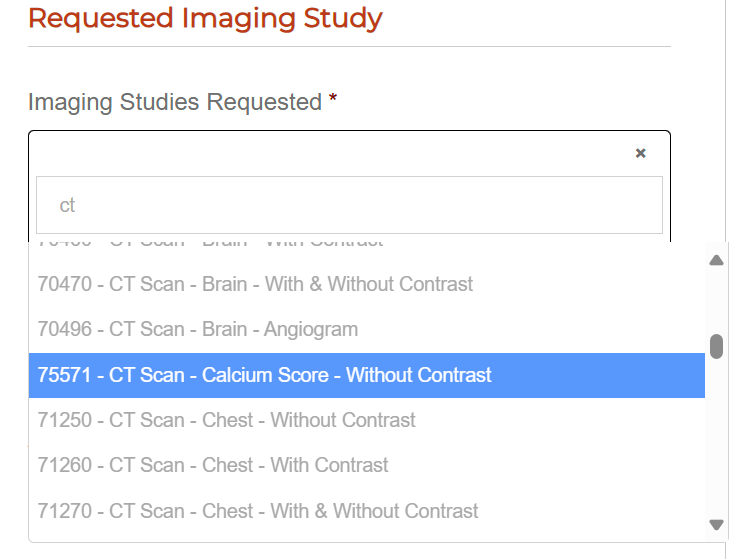This screenshot has height=559, width=733.
Task: Choose 70496 CT Scan Brain Angiogram
Action: click(x=197, y=329)
